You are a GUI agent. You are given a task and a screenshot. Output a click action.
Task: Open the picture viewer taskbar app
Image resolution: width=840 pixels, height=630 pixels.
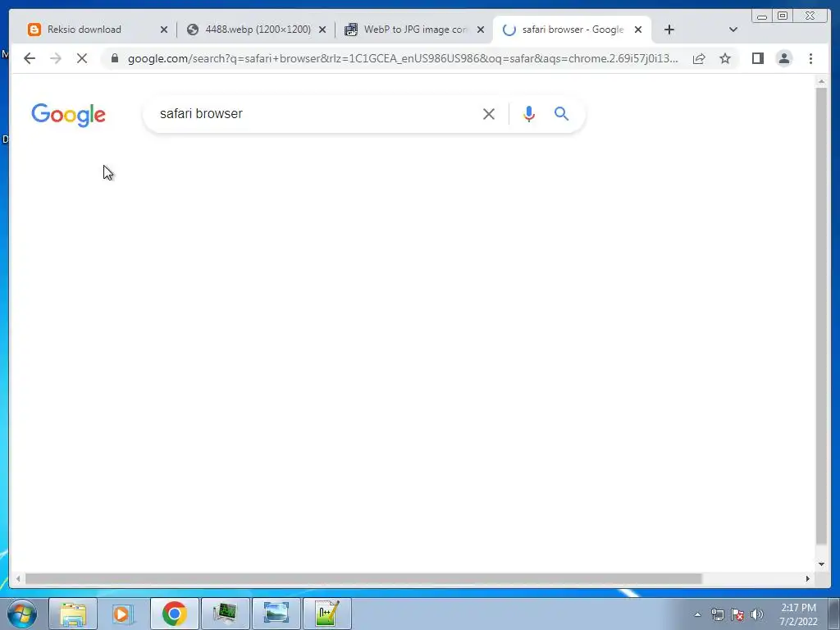tap(276, 614)
